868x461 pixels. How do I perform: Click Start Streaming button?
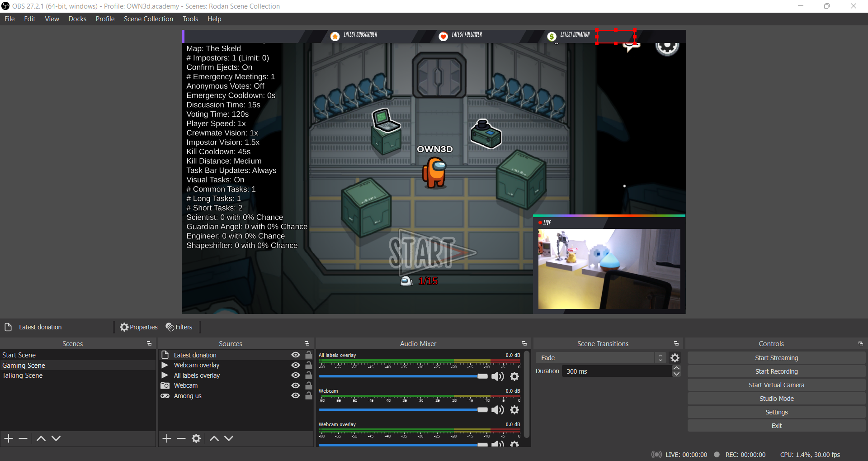click(x=776, y=358)
